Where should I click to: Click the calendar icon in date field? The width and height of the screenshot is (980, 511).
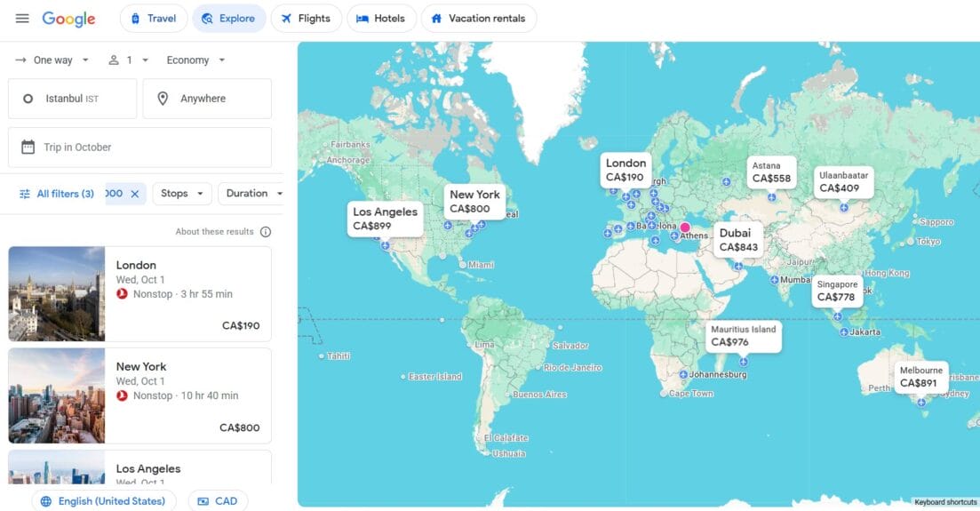tap(28, 148)
